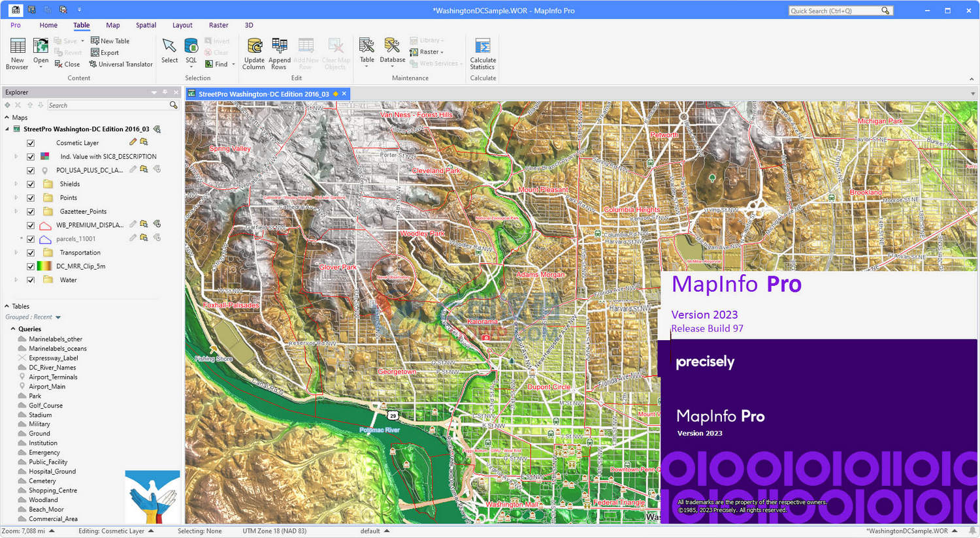Click the pencil icon on parcels_11001 row

coord(133,238)
